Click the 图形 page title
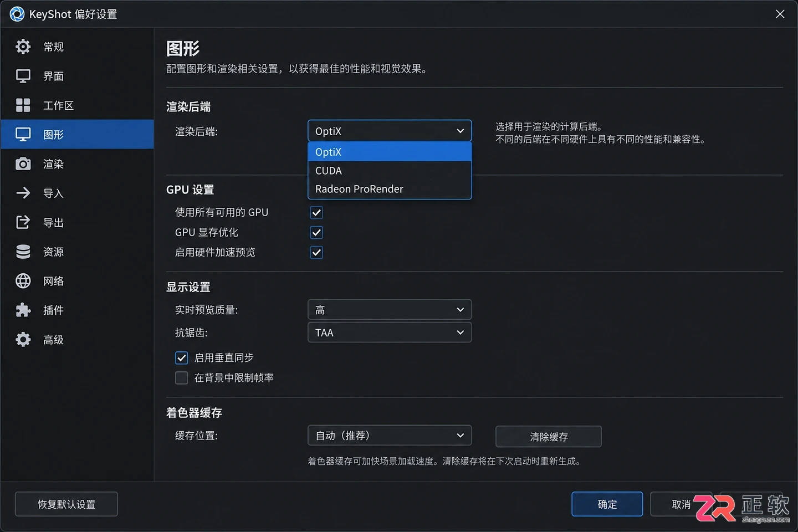Screen dimensions: 798x532 point(183,49)
